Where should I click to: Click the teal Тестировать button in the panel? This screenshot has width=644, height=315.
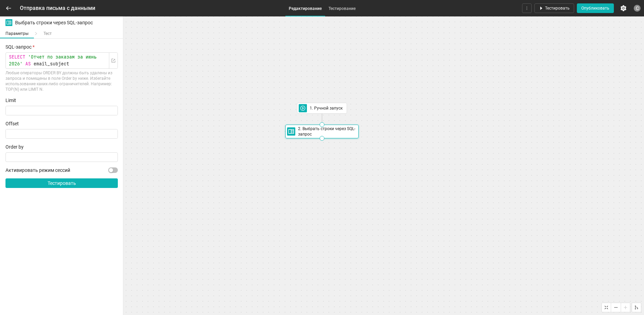click(x=62, y=183)
